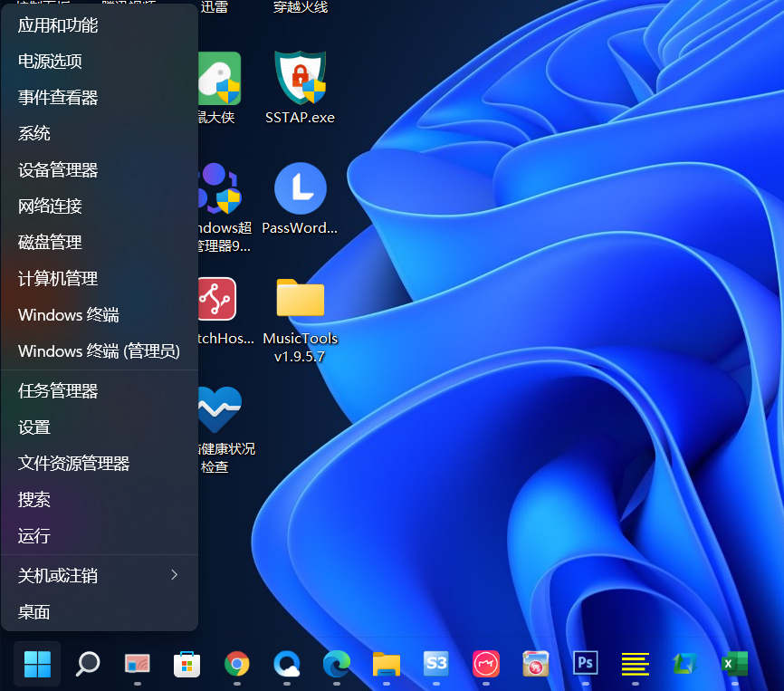Launch Google Chrome from the taskbar
Viewport: 784px width, 691px height.
coord(237,664)
